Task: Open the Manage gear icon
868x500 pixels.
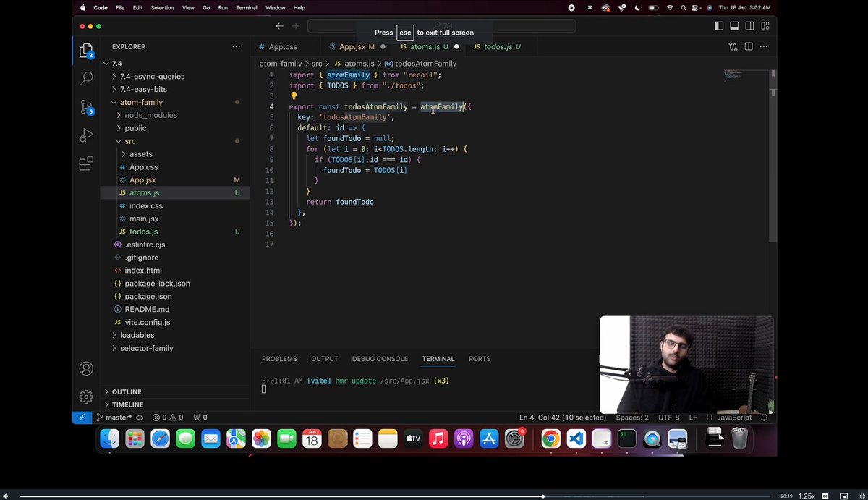Action: click(86, 397)
